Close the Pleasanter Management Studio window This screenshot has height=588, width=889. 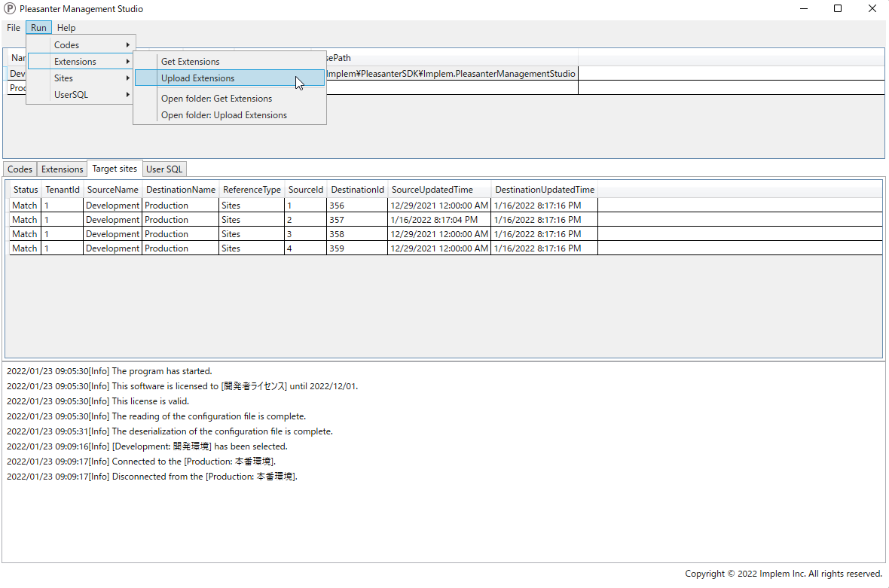(x=872, y=8)
